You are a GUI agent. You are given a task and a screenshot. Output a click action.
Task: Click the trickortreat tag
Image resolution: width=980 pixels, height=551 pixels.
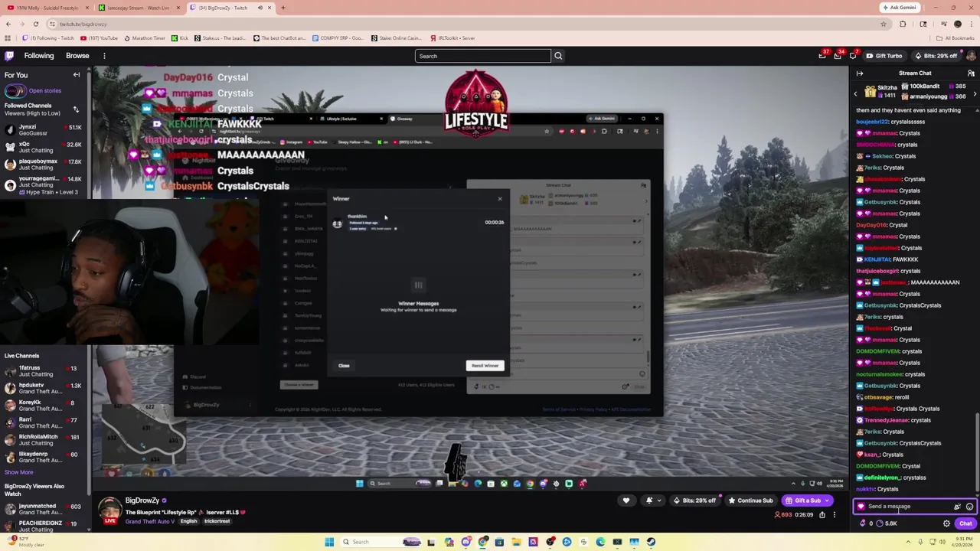[217, 521]
